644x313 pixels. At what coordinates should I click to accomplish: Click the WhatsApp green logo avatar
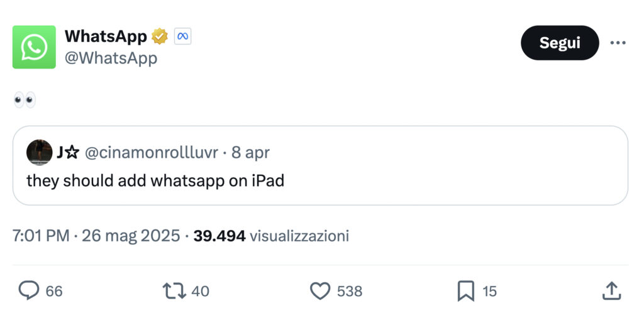coord(34,47)
